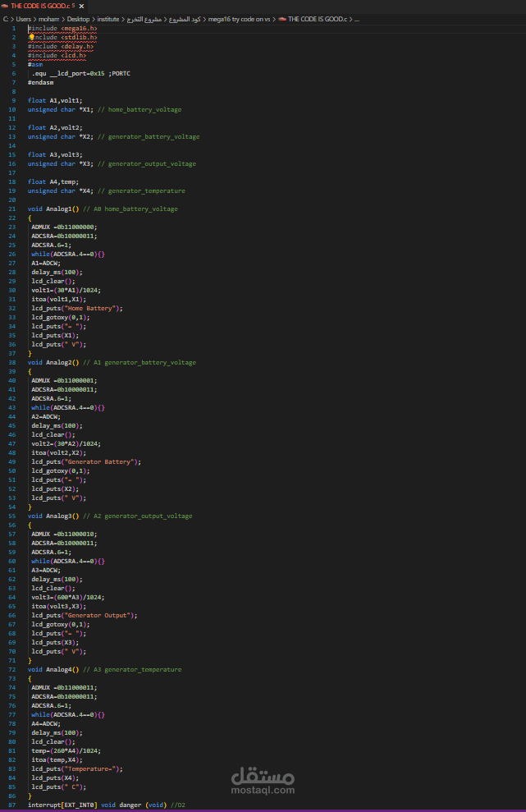Click the '#endasm' directive

pos(41,82)
